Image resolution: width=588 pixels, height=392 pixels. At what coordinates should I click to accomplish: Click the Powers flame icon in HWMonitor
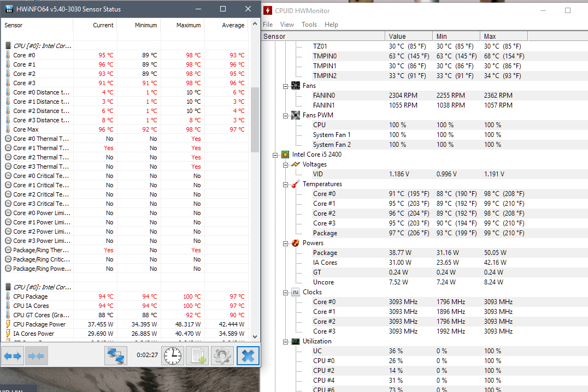tap(296, 243)
